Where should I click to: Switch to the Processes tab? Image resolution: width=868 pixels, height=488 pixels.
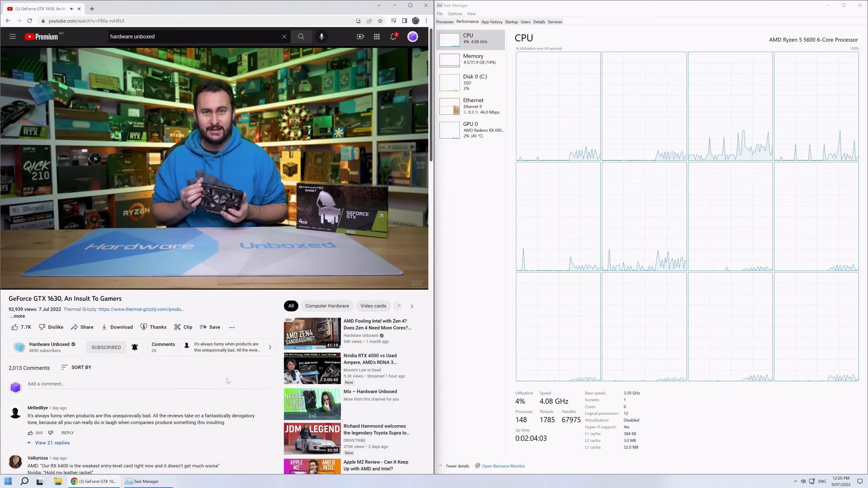pos(445,22)
